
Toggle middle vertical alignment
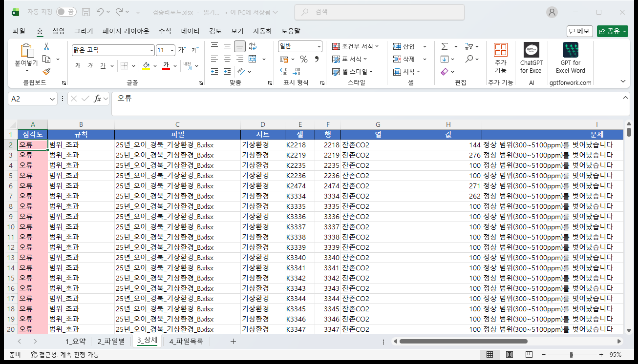[227, 46]
